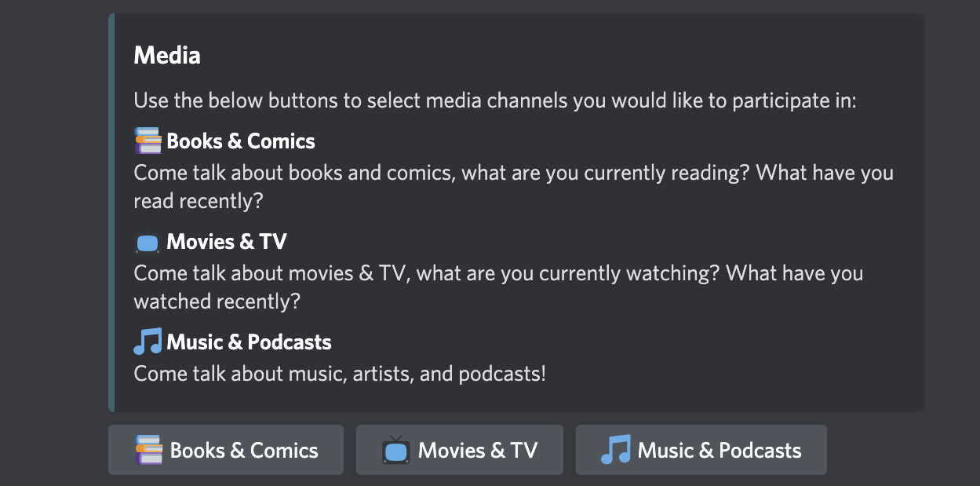Screen dimensions: 980x486
Task: Click the stacked books icon on the bottom button
Action: pos(149,450)
